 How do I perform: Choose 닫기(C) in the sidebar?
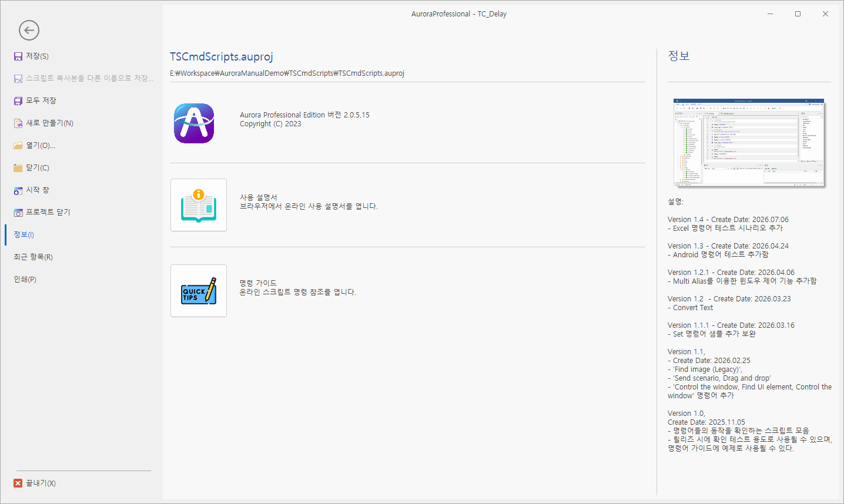(x=38, y=167)
